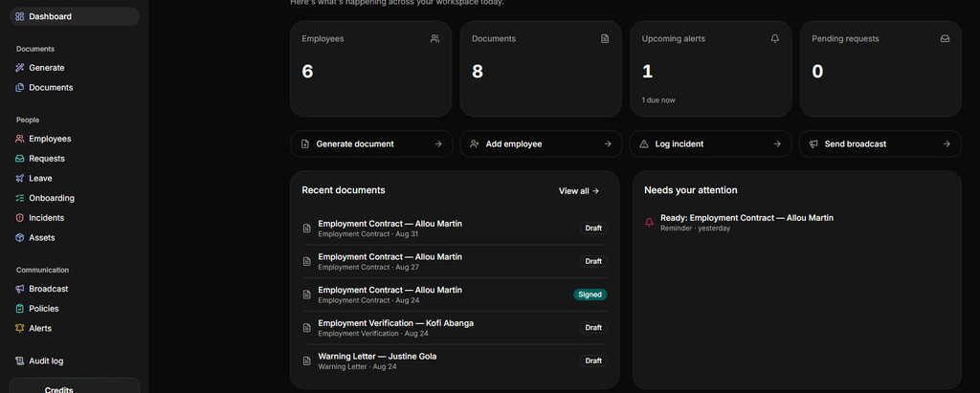Click Draft badge on Warning Letter row
This screenshot has width=980, height=393.
pyautogui.click(x=593, y=361)
